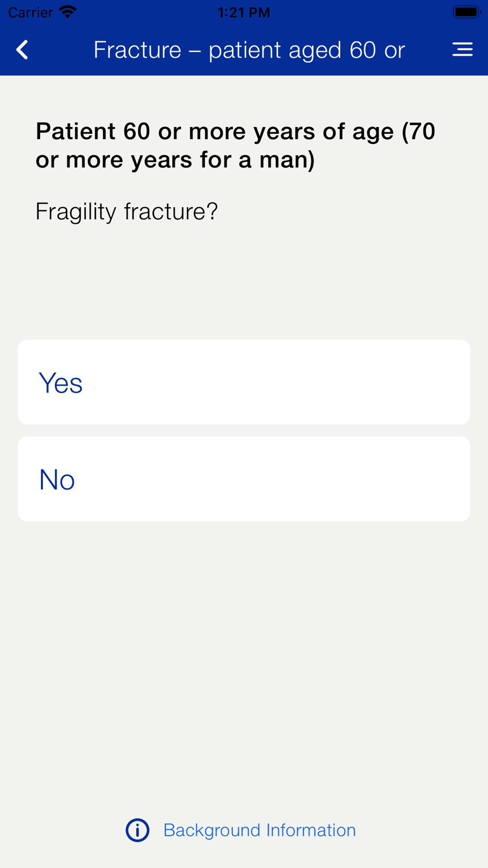The width and height of the screenshot is (488, 868).
Task: Answer No by tapping its white card
Action: [244, 479]
